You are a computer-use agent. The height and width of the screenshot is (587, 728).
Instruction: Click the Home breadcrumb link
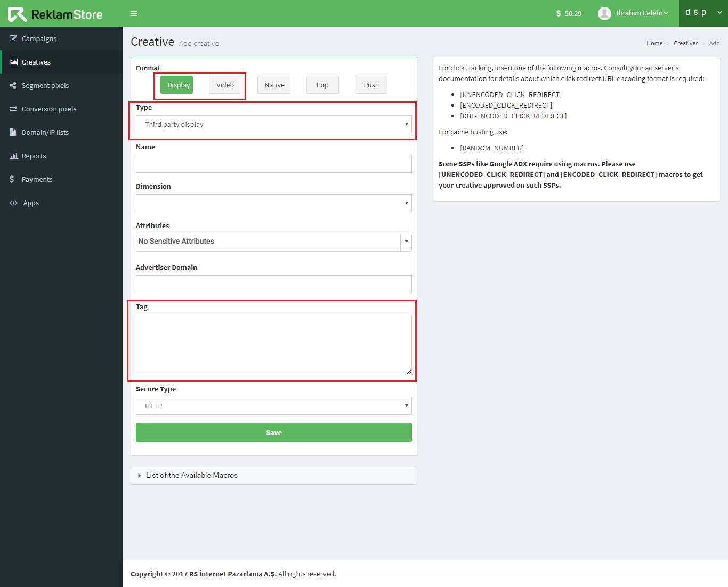654,43
